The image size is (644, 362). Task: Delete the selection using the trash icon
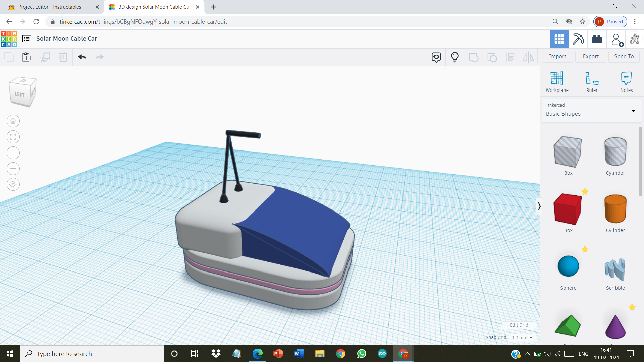coord(63,57)
